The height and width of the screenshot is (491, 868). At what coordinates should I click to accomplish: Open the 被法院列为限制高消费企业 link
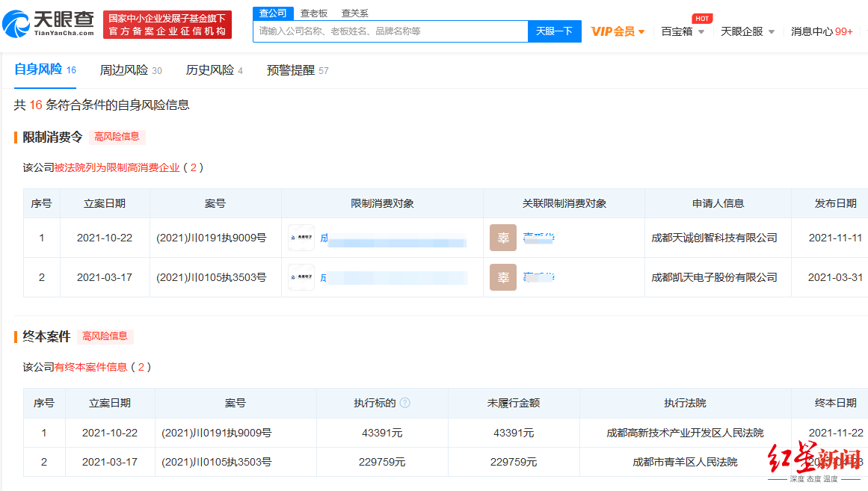pyautogui.click(x=117, y=167)
